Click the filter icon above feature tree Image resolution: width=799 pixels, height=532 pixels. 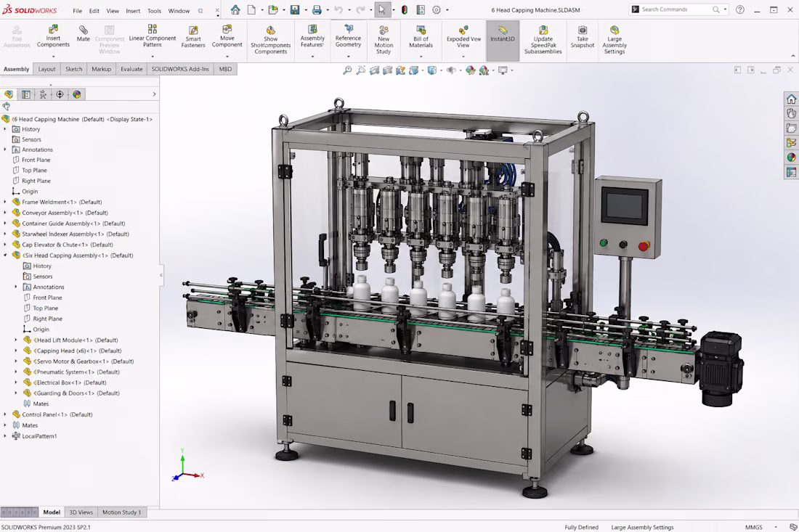pyautogui.click(x=6, y=107)
